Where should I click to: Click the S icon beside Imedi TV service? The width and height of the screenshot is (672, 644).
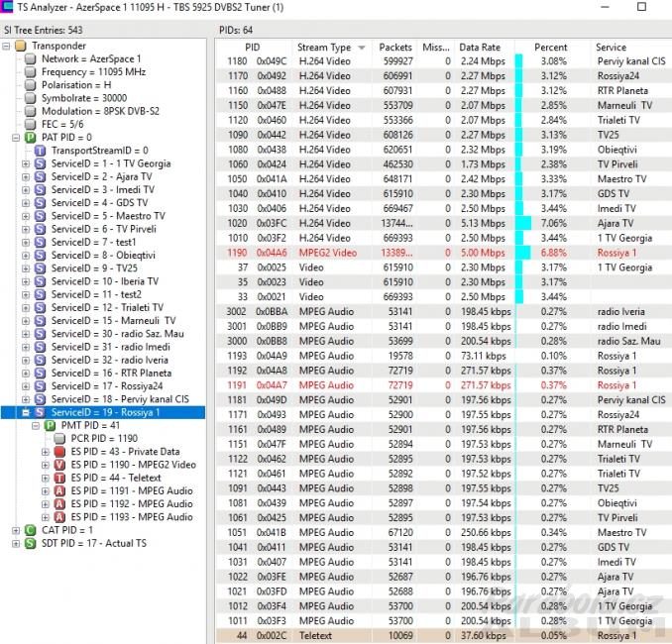tap(41, 190)
